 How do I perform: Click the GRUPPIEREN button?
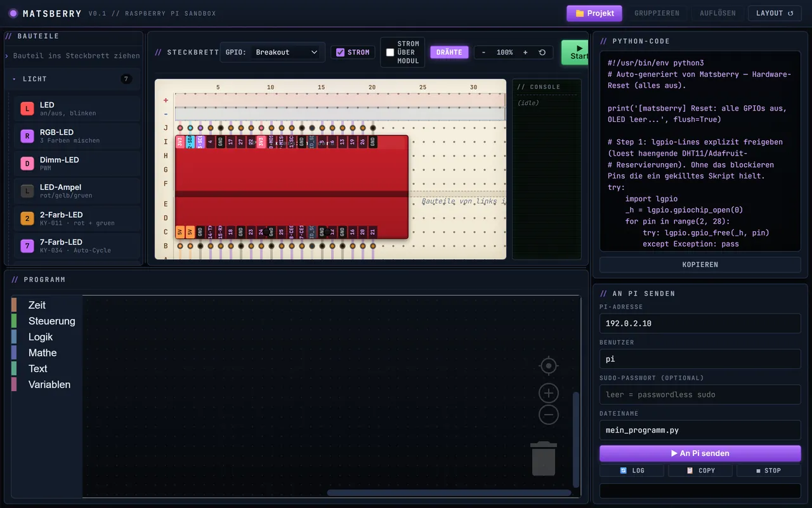[x=657, y=13]
